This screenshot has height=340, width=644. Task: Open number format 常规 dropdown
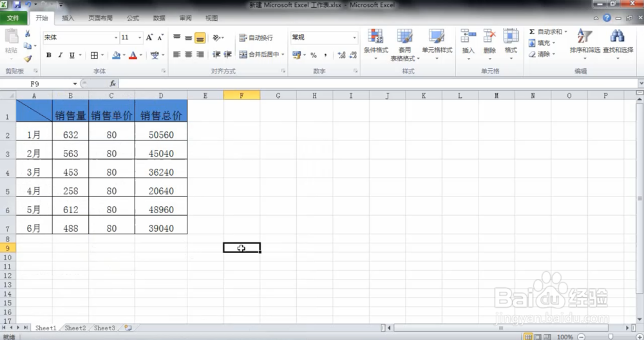pyautogui.click(x=354, y=38)
